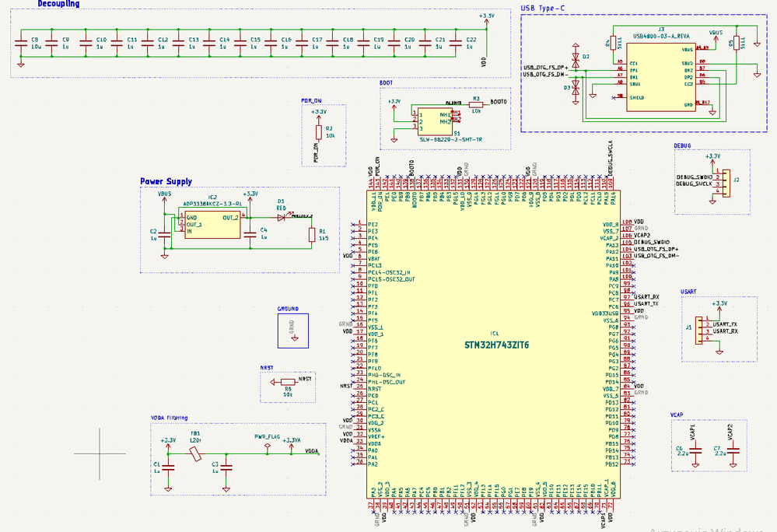Select resistor R1 next to the LED
777x532 pixels.
click(x=312, y=235)
